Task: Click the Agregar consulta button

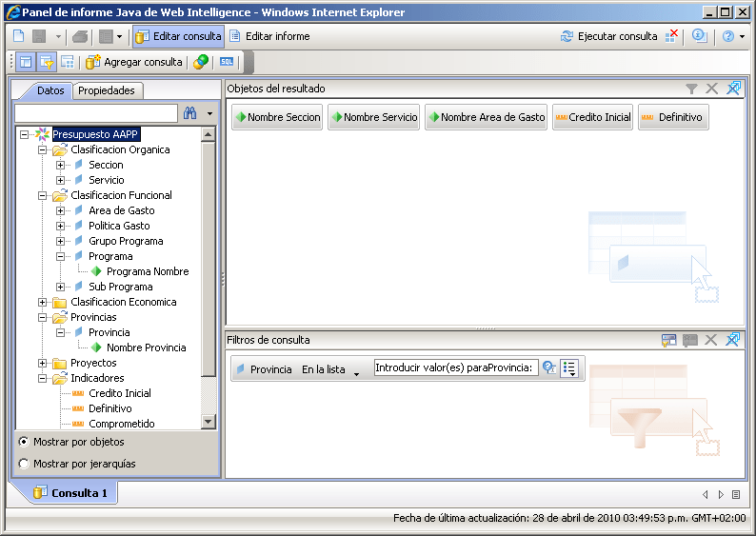Action: point(134,62)
